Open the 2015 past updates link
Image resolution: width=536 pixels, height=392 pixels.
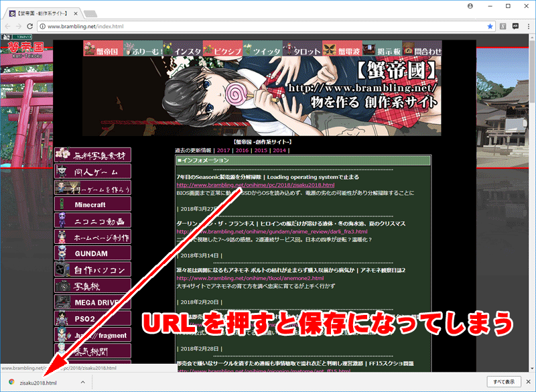coord(261,150)
